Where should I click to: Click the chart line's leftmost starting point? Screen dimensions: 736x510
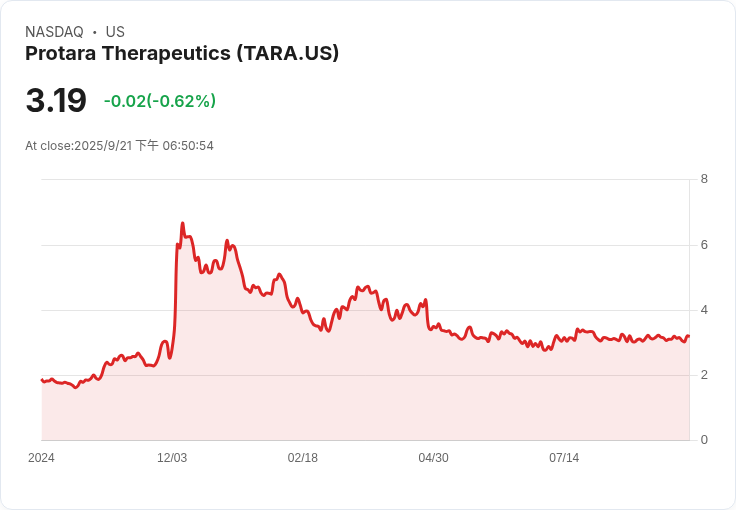click(x=42, y=380)
